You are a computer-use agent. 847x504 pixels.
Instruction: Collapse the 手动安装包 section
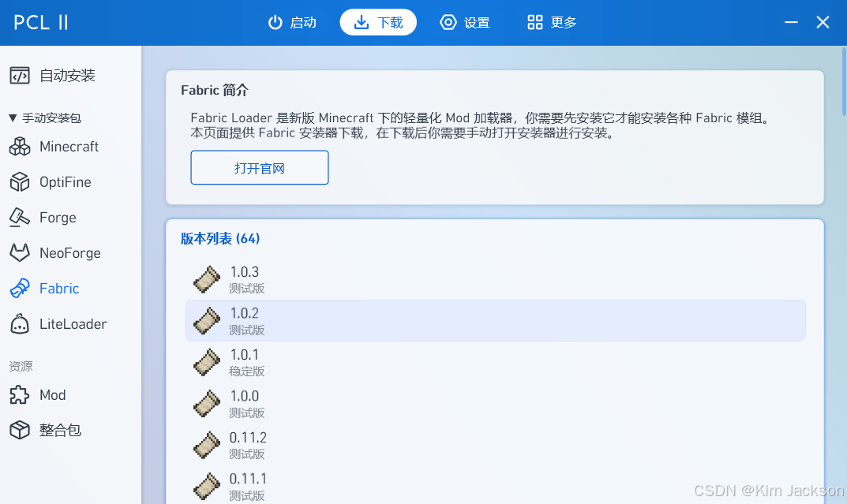(x=45, y=118)
